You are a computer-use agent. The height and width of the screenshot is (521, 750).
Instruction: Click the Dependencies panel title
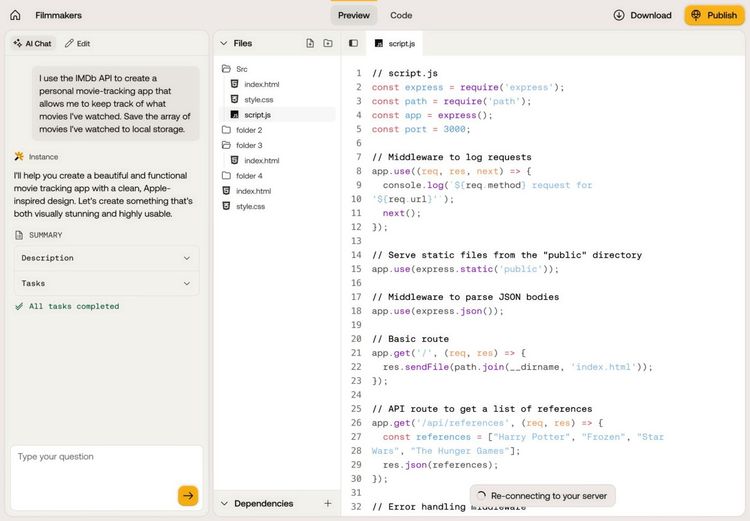coord(264,503)
